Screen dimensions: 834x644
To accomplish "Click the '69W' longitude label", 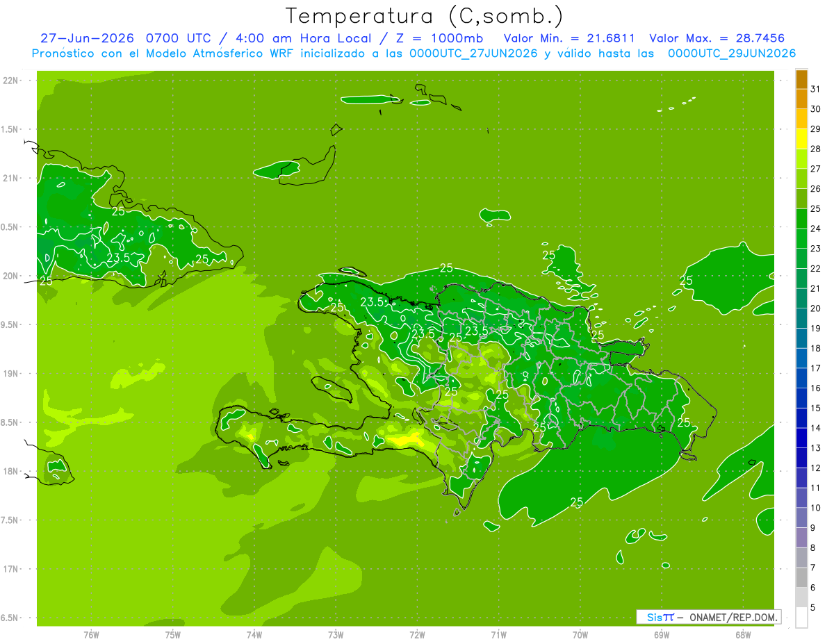I will coord(662,635).
